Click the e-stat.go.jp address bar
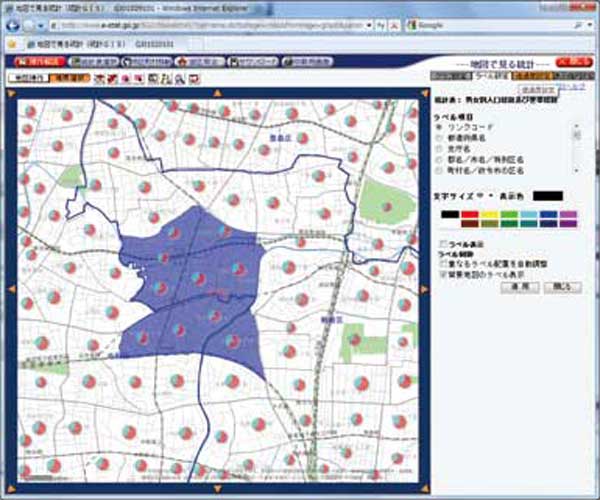The image size is (600, 500). point(209,26)
